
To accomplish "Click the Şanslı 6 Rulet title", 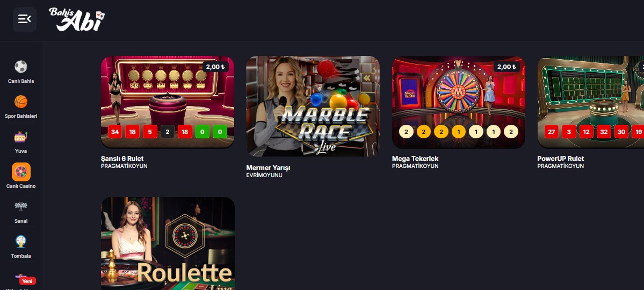I will pos(122,158).
